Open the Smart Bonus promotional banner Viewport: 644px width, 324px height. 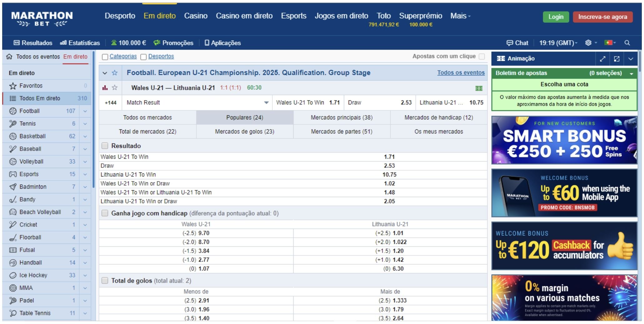[x=564, y=140]
